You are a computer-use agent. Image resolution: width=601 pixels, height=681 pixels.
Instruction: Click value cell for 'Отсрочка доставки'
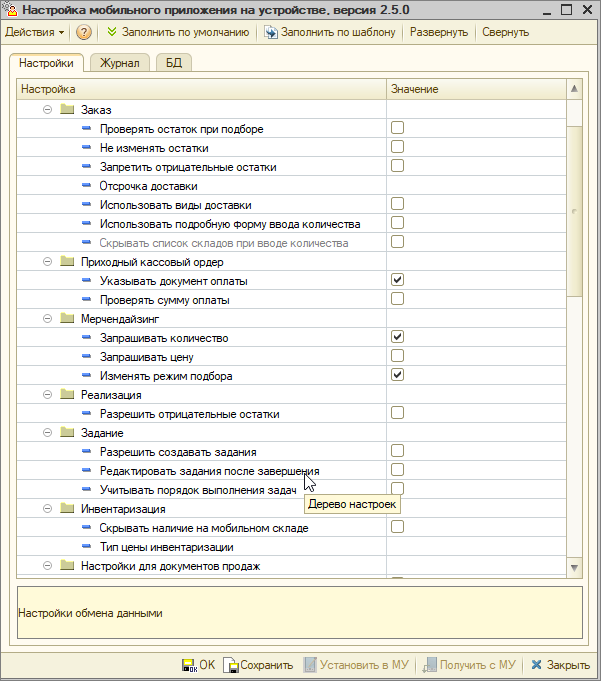(476, 185)
